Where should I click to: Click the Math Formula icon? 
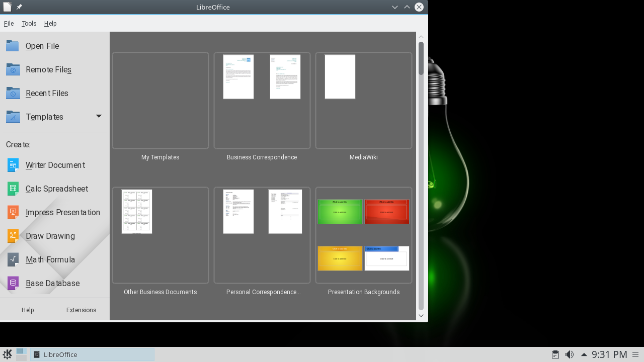13,259
